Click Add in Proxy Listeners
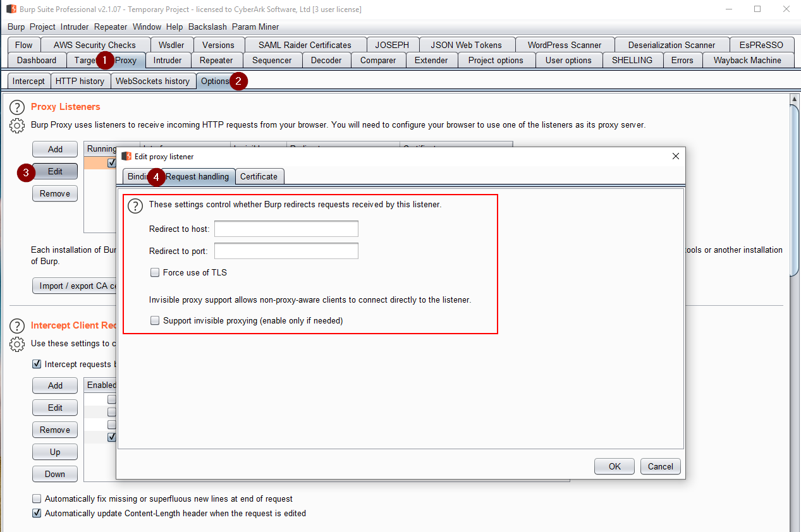The height and width of the screenshot is (532, 801). pos(55,149)
